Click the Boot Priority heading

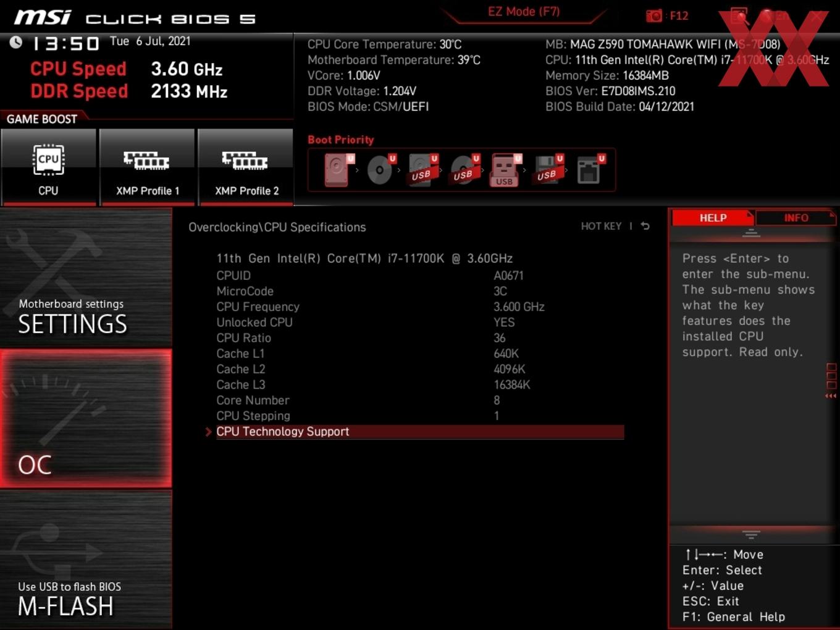coord(341,140)
